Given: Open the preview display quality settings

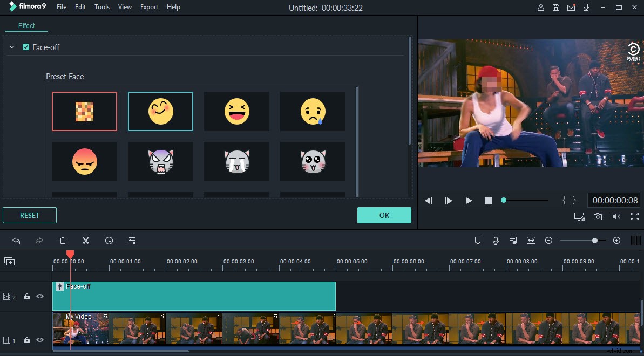Looking at the screenshot, I should 579,216.
